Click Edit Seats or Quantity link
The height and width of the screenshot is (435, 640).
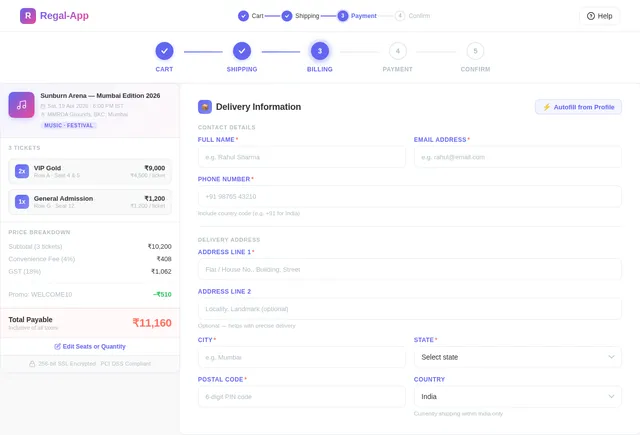tap(90, 346)
